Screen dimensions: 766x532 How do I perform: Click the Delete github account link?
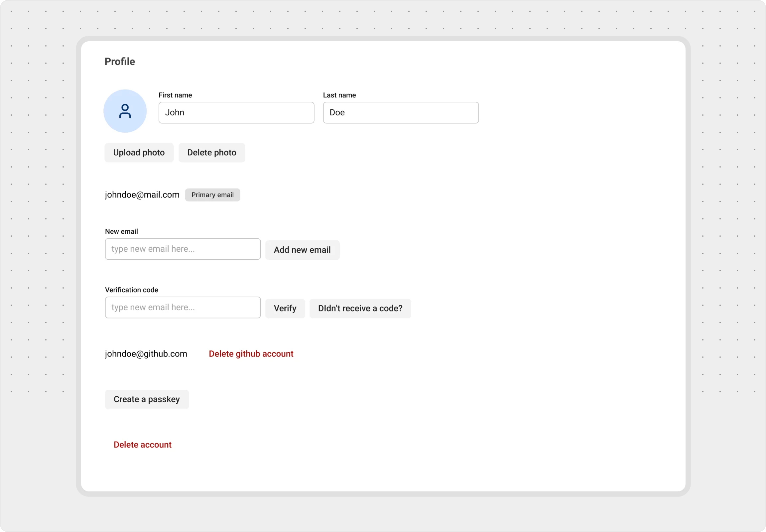(x=251, y=354)
